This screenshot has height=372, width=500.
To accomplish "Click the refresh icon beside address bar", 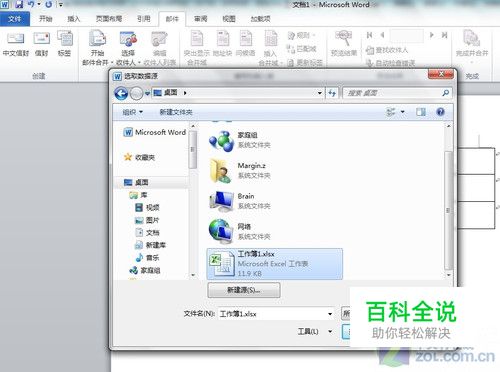I will [x=332, y=93].
